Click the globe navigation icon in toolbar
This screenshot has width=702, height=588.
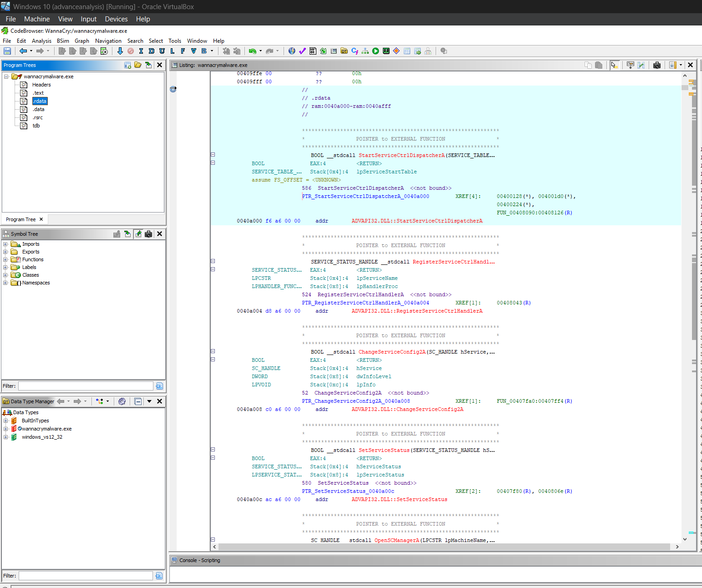(292, 51)
